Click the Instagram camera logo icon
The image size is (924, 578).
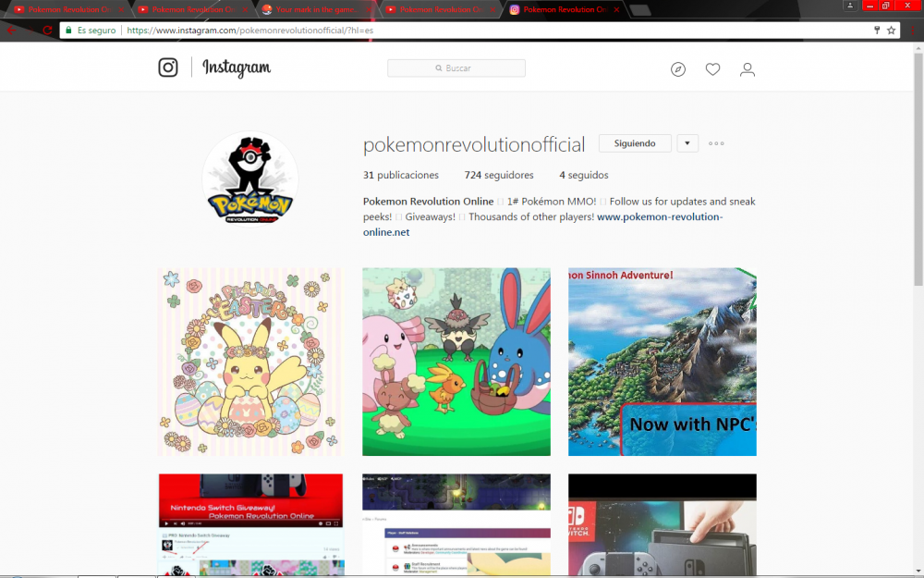tap(168, 68)
